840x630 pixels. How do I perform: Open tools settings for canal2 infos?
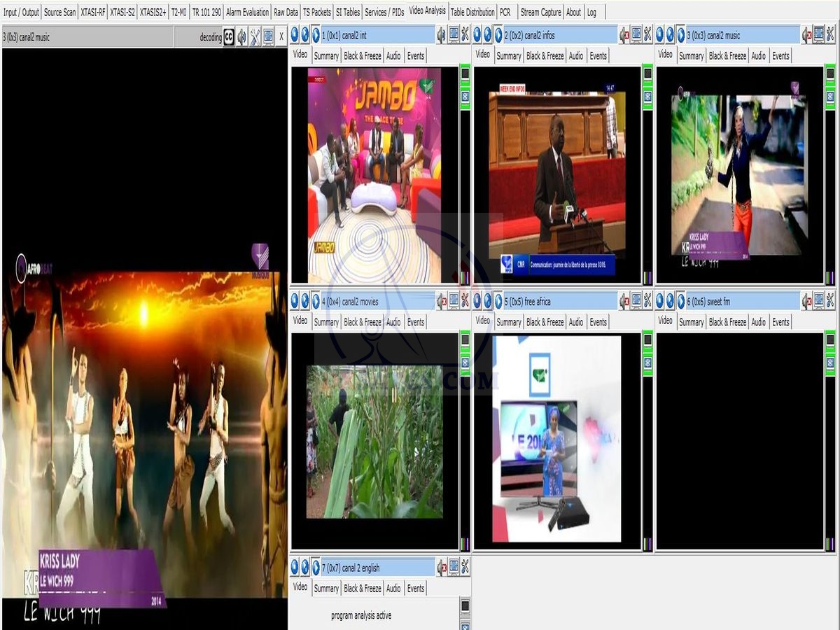[x=647, y=34]
